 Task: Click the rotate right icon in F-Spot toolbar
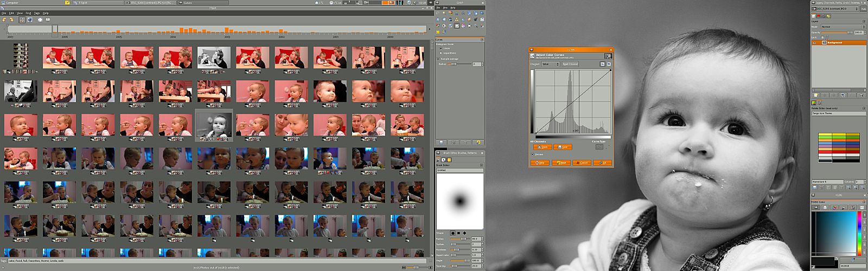(11, 20)
